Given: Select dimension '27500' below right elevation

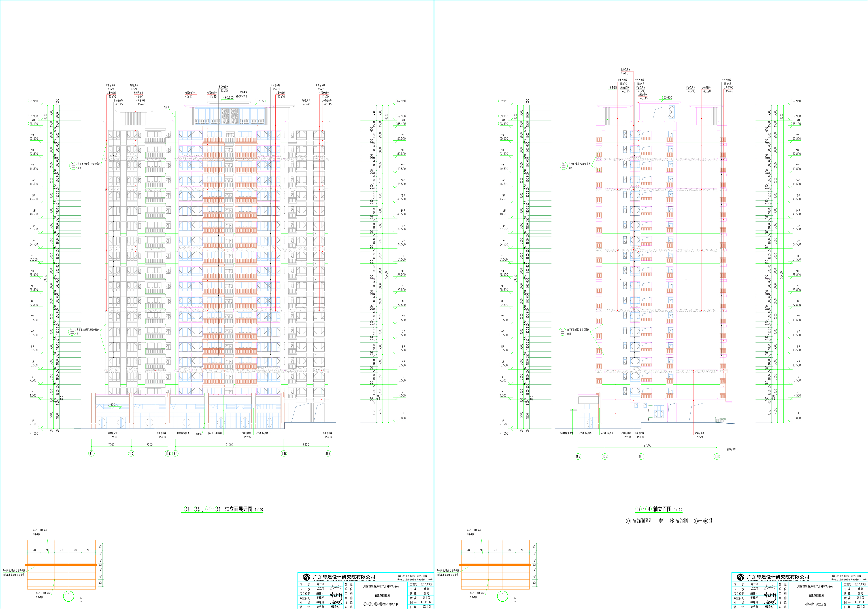Looking at the screenshot, I should pyautogui.click(x=647, y=445).
